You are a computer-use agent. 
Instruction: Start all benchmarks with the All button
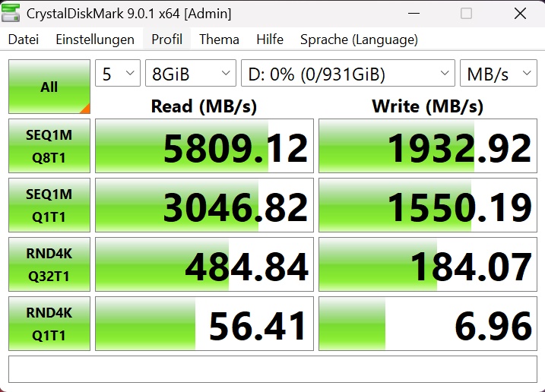point(49,87)
